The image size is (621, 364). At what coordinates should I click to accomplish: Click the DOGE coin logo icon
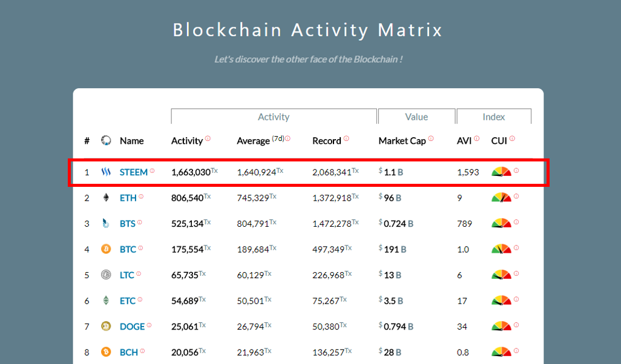click(106, 326)
